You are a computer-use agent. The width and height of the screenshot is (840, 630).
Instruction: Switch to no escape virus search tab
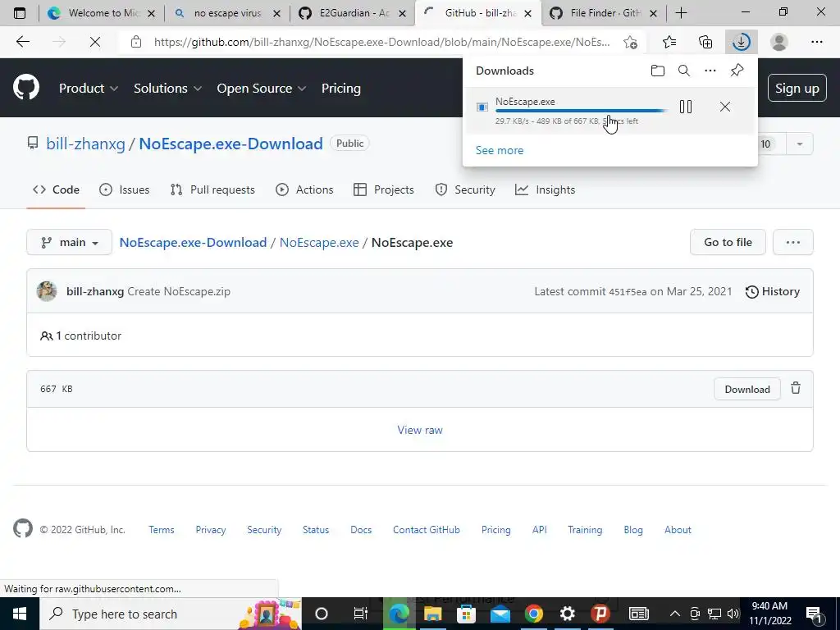(226, 13)
